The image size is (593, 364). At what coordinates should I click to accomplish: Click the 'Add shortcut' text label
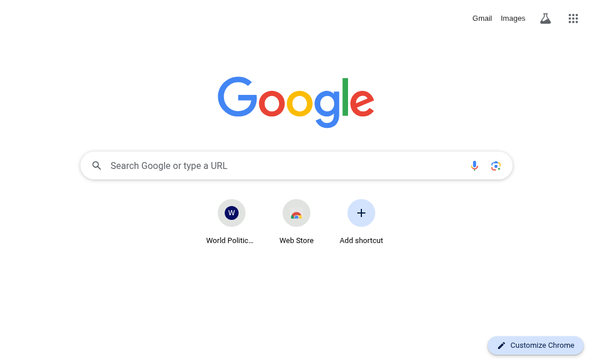361,240
